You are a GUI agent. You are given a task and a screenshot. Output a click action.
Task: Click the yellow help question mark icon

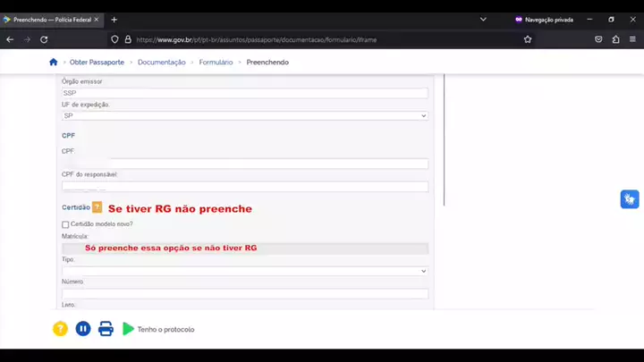(x=60, y=329)
